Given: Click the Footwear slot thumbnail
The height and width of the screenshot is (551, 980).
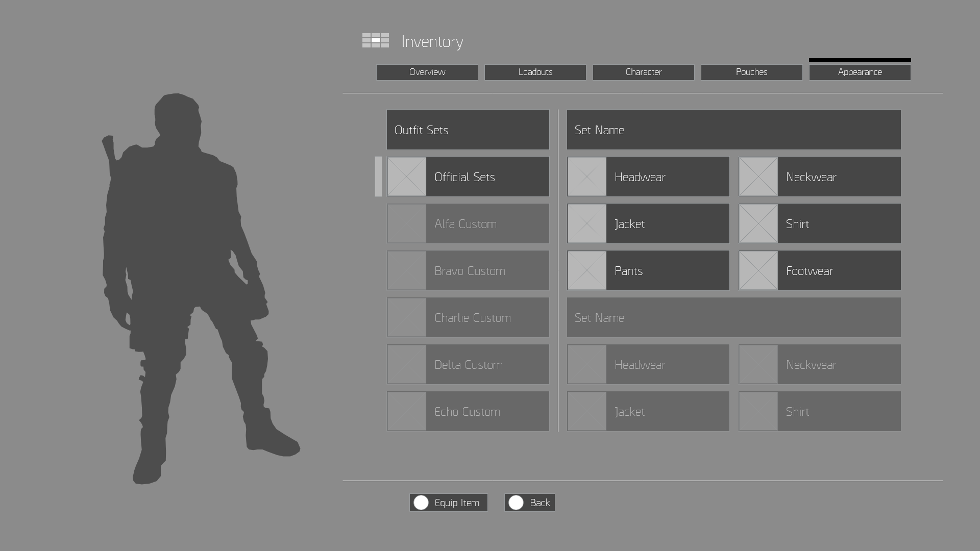Looking at the screenshot, I should point(758,270).
